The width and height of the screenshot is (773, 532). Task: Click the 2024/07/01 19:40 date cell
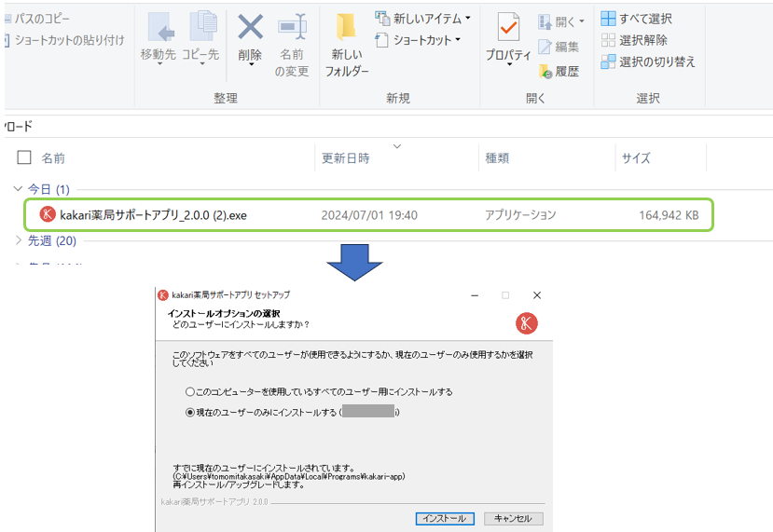(x=369, y=215)
